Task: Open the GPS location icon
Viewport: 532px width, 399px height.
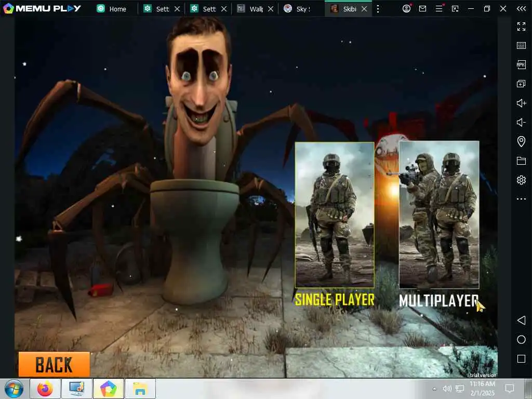Action: tap(521, 141)
